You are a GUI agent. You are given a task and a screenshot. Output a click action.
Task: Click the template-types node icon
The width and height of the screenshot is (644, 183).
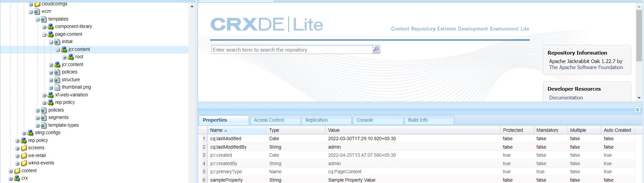(x=44, y=125)
